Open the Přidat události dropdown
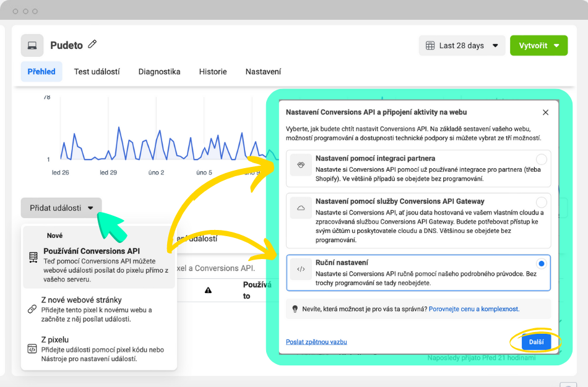 61,208
